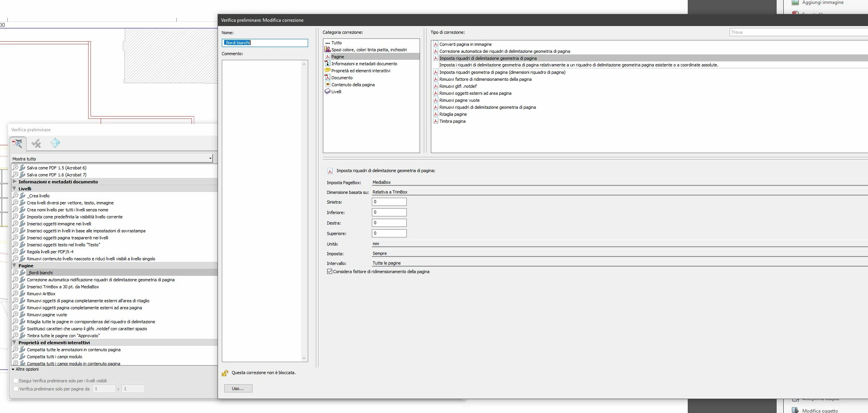
Task: Select the Tutto correction category
Action: 336,43
